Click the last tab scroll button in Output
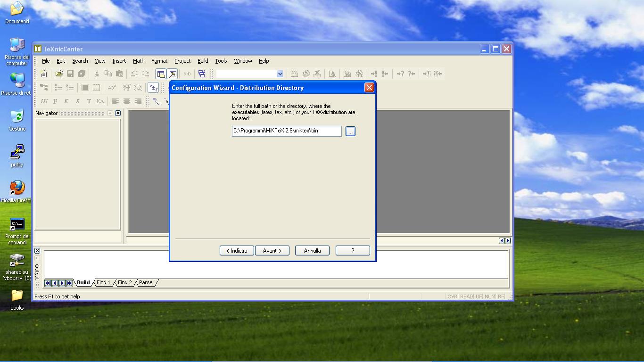The height and width of the screenshot is (362, 644). click(x=69, y=283)
